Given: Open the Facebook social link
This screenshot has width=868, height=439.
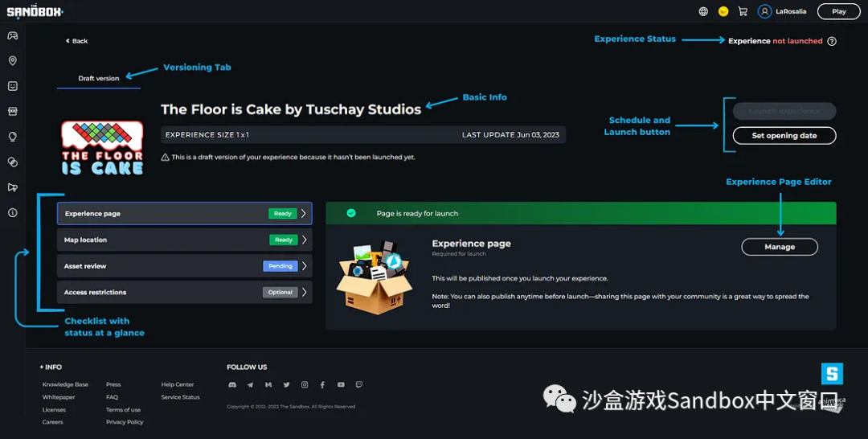Looking at the screenshot, I should (322, 385).
